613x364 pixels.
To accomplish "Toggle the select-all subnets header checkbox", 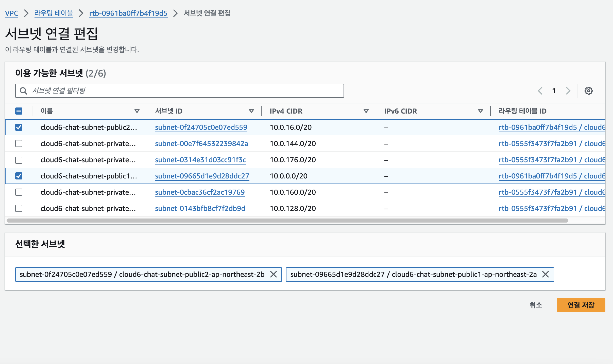I will coord(19,111).
